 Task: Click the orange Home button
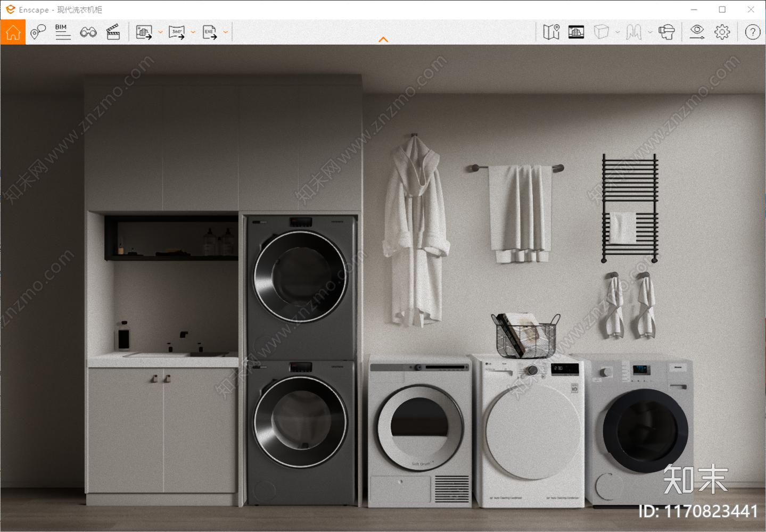[13, 32]
